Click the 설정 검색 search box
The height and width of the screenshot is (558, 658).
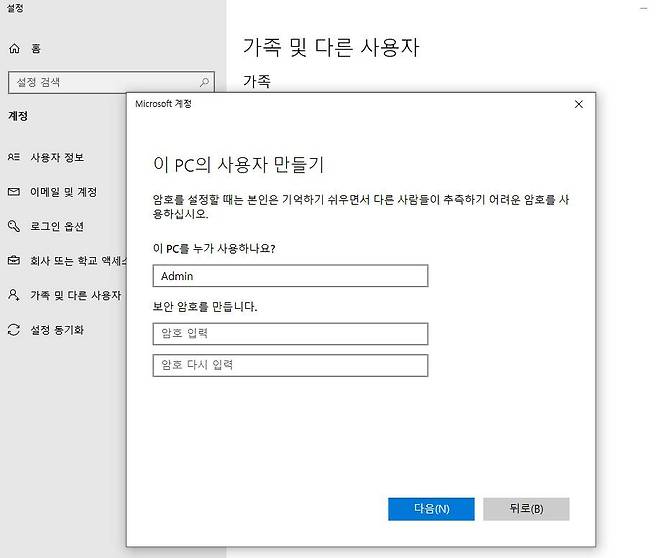111,82
